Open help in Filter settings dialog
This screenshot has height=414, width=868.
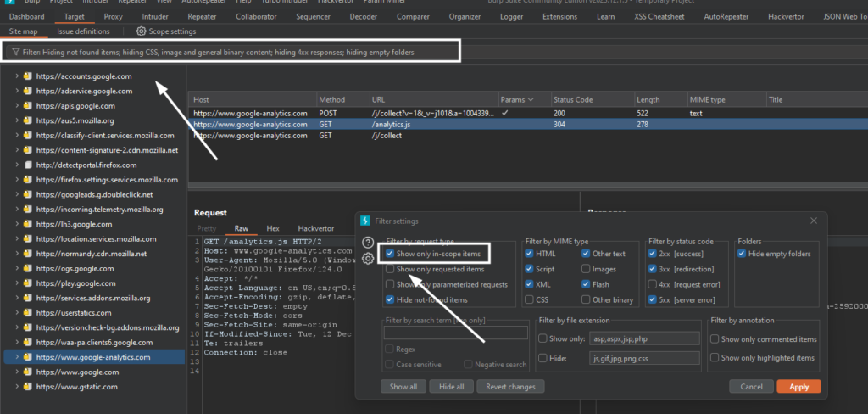click(368, 242)
